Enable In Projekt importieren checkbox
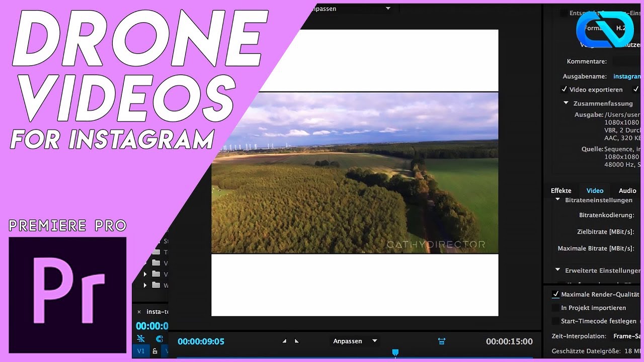Viewport: 644px width, 362px height. click(555, 308)
